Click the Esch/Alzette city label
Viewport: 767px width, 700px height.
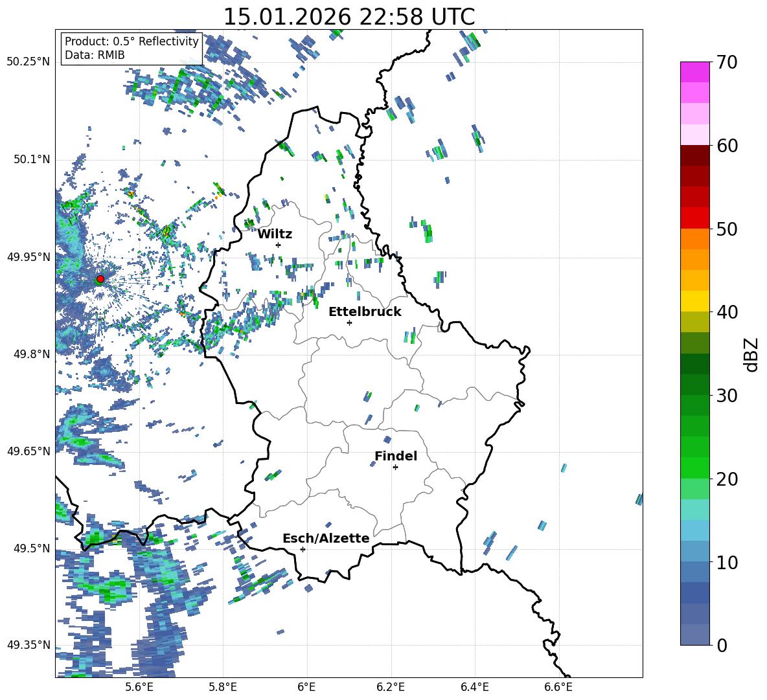[x=326, y=539]
